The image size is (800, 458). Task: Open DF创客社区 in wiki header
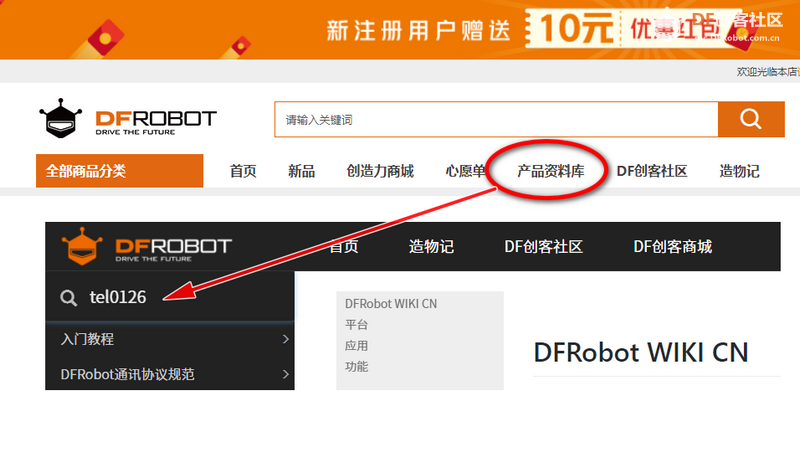click(x=543, y=247)
